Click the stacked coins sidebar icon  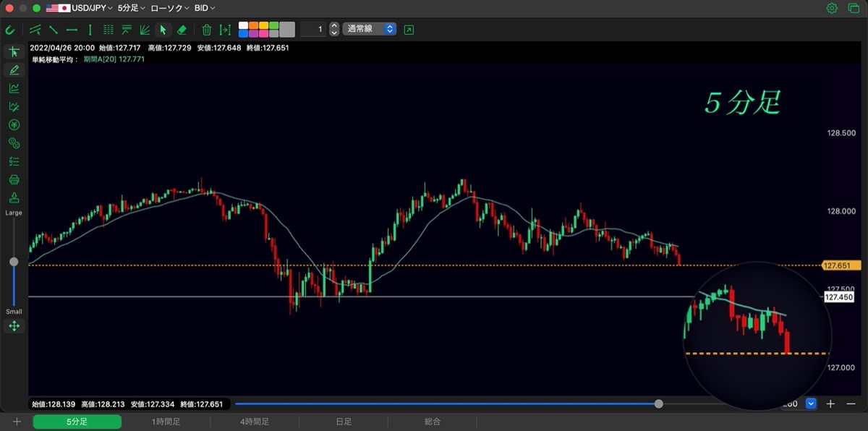click(14, 143)
